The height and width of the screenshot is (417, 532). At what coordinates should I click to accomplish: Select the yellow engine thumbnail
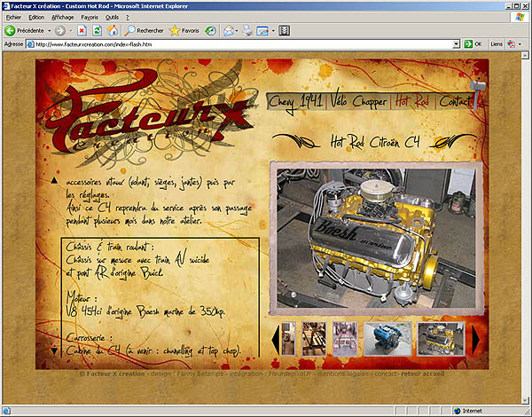[441, 339]
